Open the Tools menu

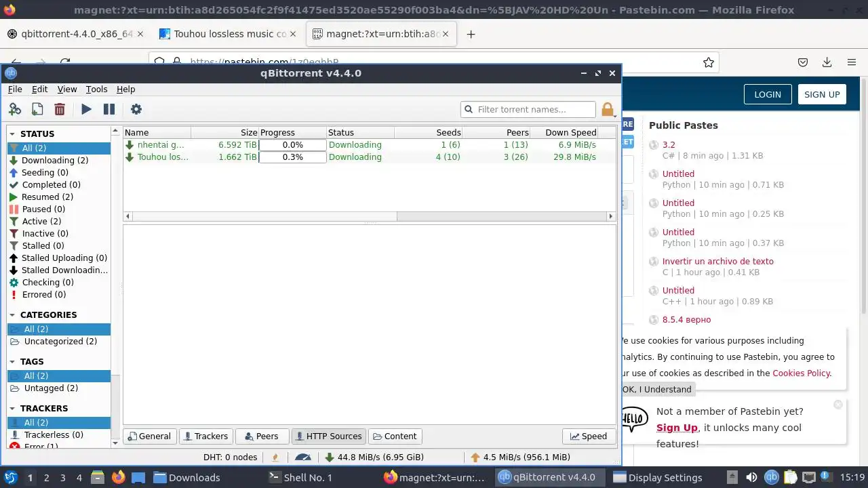coord(96,89)
